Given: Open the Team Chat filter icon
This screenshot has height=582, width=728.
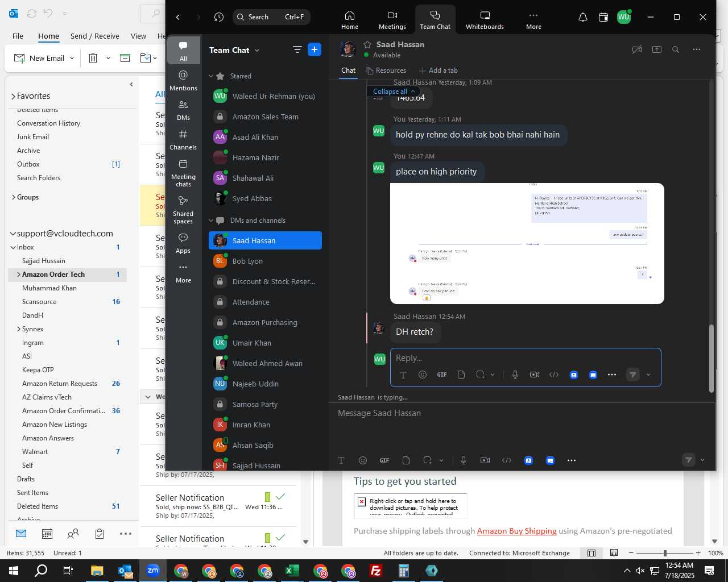Looking at the screenshot, I should tap(297, 49).
